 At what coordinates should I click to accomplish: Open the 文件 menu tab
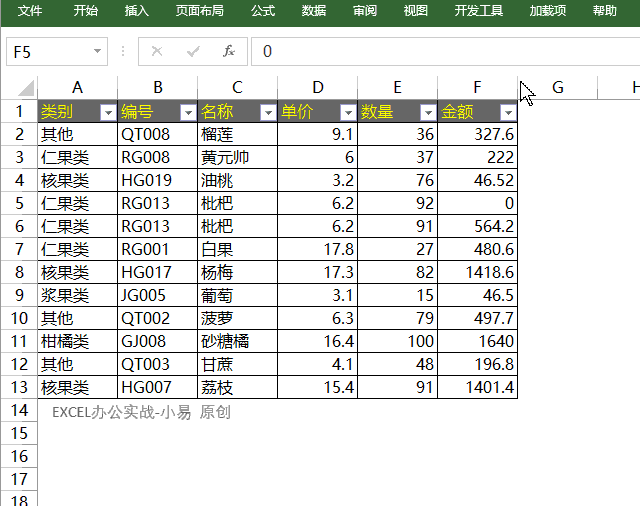click(x=30, y=11)
